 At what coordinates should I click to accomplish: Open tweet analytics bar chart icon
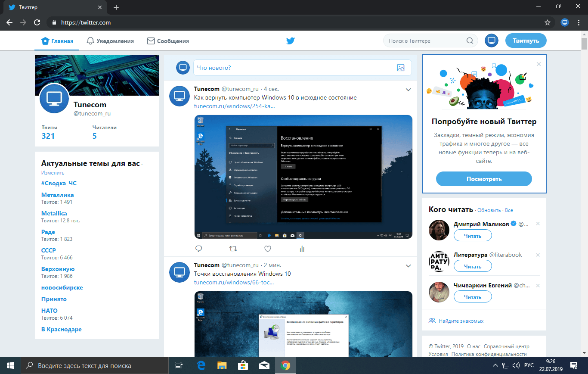[302, 249]
